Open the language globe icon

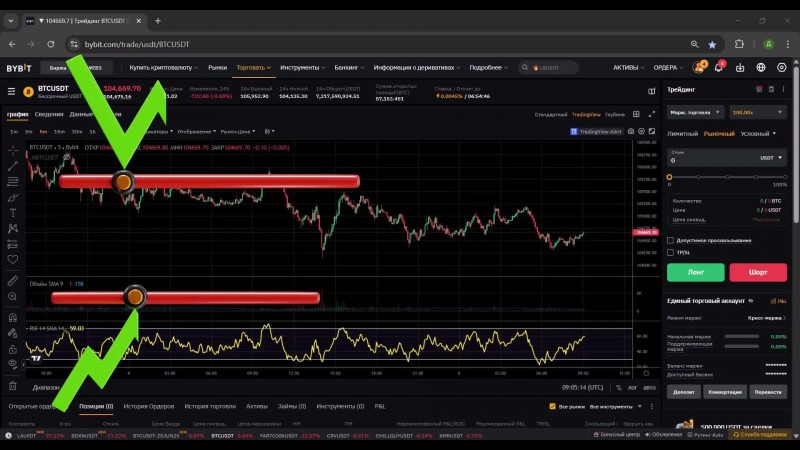pos(761,67)
